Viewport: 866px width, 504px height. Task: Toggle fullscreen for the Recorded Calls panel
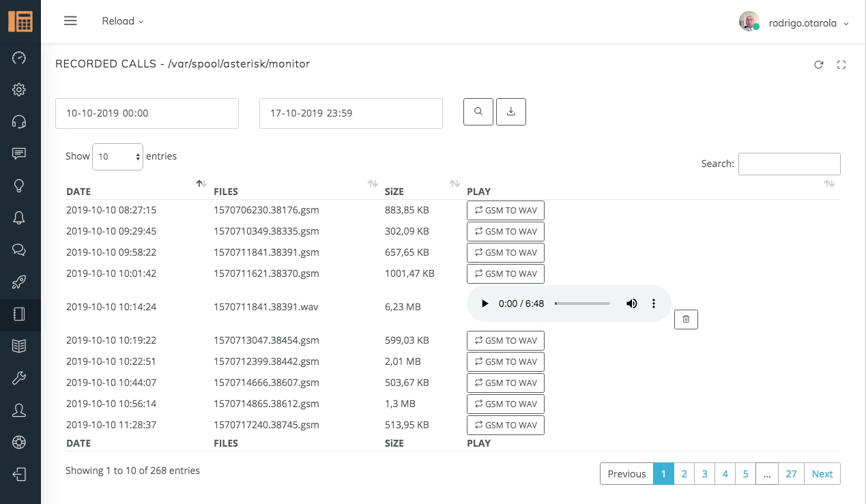(x=841, y=65)
